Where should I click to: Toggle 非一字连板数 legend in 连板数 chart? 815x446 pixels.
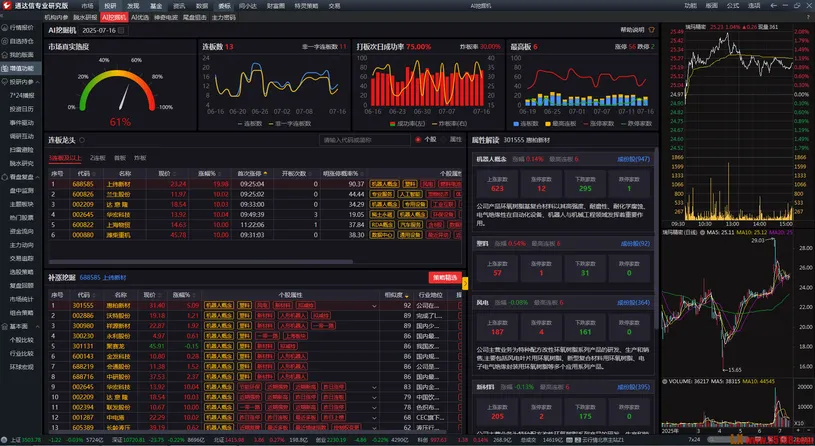pyautogui.click(x=290, y=124)
